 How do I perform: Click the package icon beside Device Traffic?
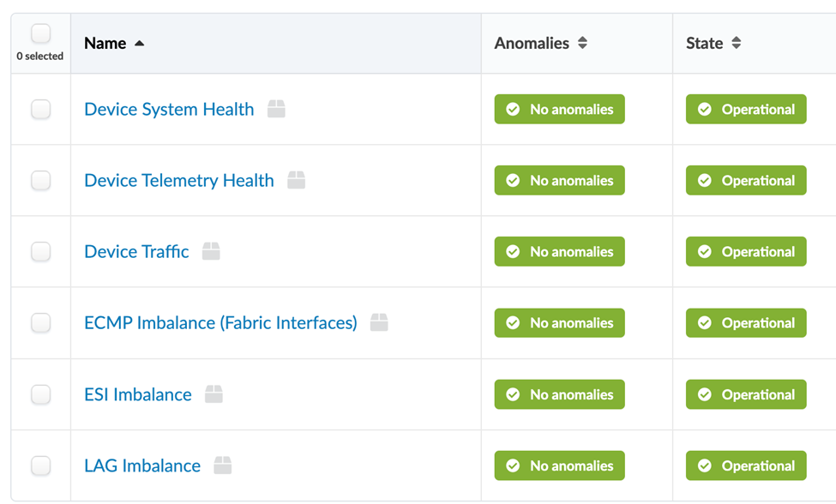coord(211,251)
